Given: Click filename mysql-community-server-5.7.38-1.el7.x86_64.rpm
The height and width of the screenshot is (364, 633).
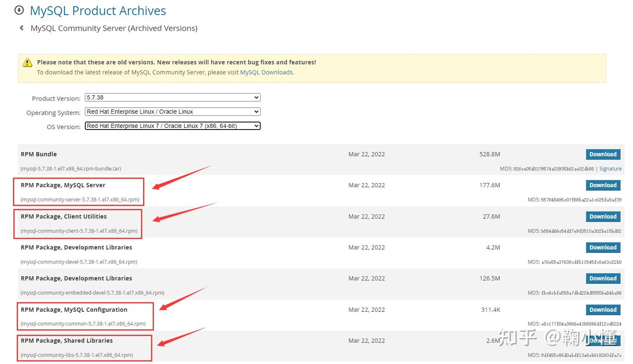Looking at the screenshot, I should (80, 200).
